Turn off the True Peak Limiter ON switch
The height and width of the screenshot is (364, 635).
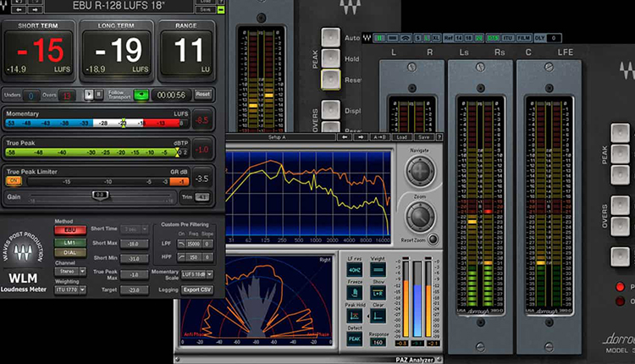(x=14, y=180)
